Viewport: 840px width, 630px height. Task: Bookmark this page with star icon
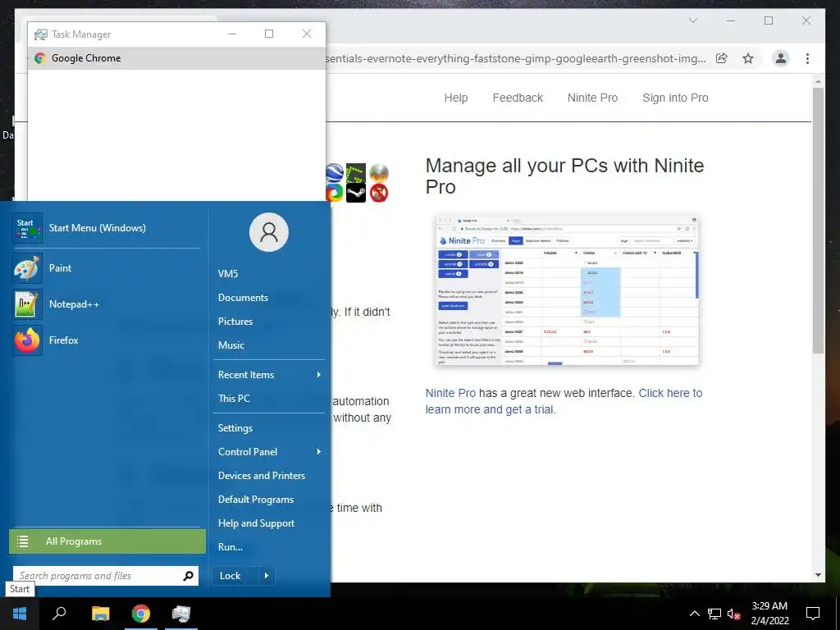click(748, 58)
